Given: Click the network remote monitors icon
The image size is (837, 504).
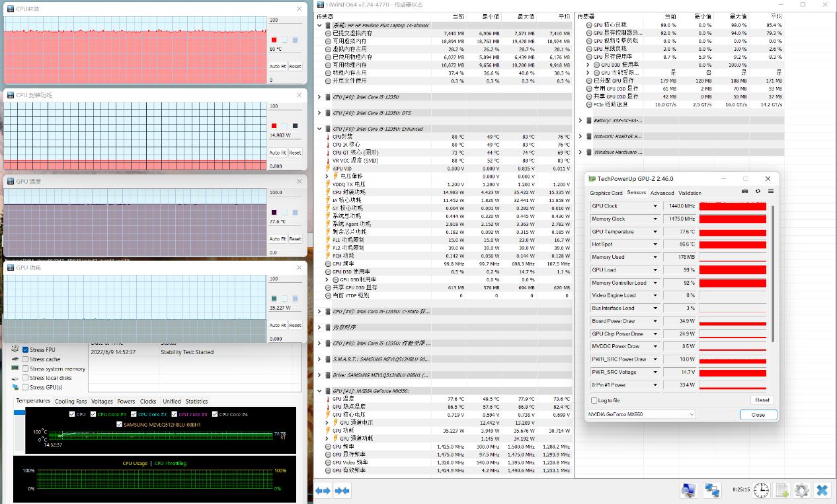Looking at the screenshot, I should (711, 490).
